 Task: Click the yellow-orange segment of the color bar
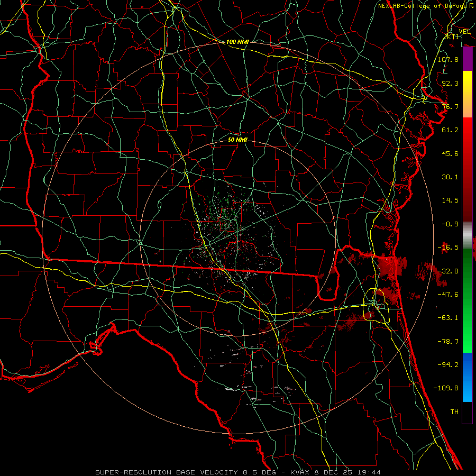467,94
